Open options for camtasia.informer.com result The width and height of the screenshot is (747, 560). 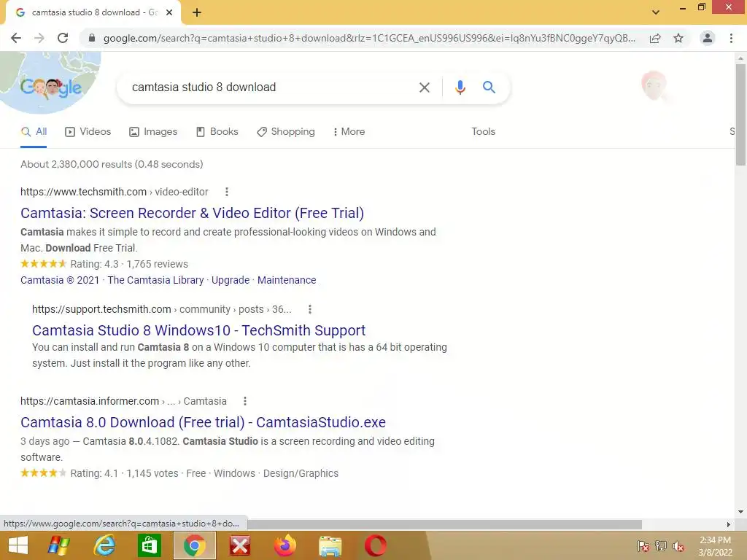click(x=245, y=402)
